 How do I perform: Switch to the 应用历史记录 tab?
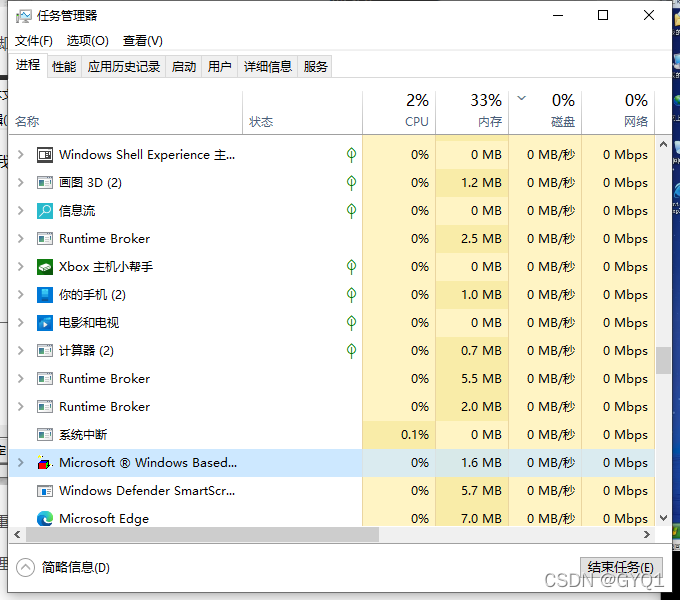(124, 67)
